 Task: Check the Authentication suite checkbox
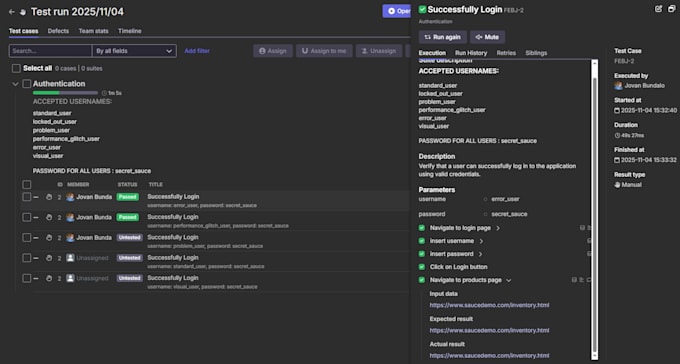pos(27,84)
